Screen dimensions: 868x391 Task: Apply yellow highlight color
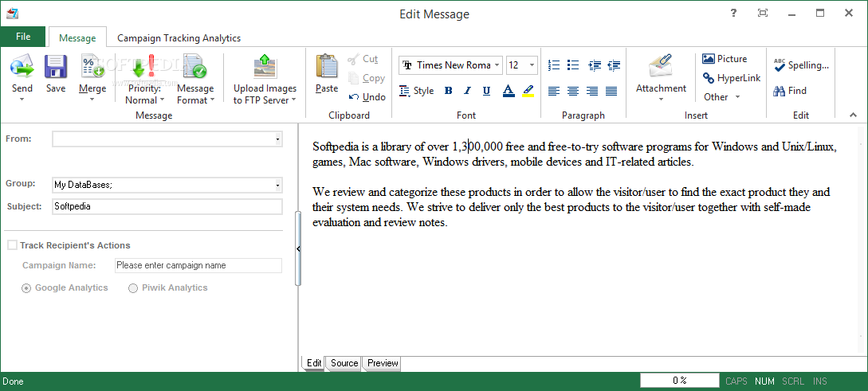528,91
